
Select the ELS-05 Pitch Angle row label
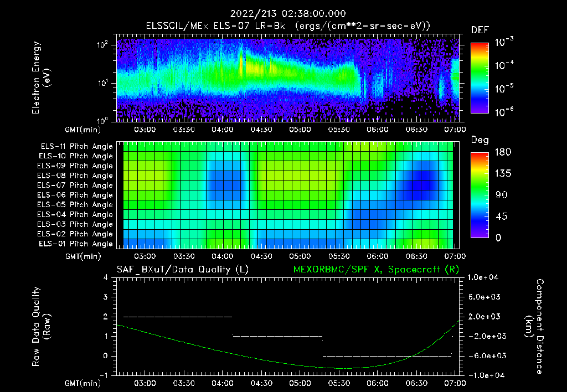[75, 205]
